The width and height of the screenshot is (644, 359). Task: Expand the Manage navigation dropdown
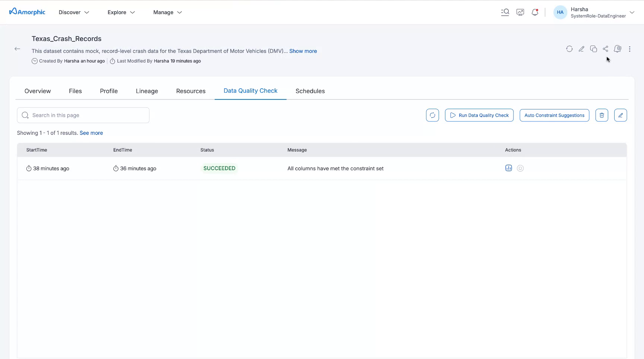click(167, 12)
